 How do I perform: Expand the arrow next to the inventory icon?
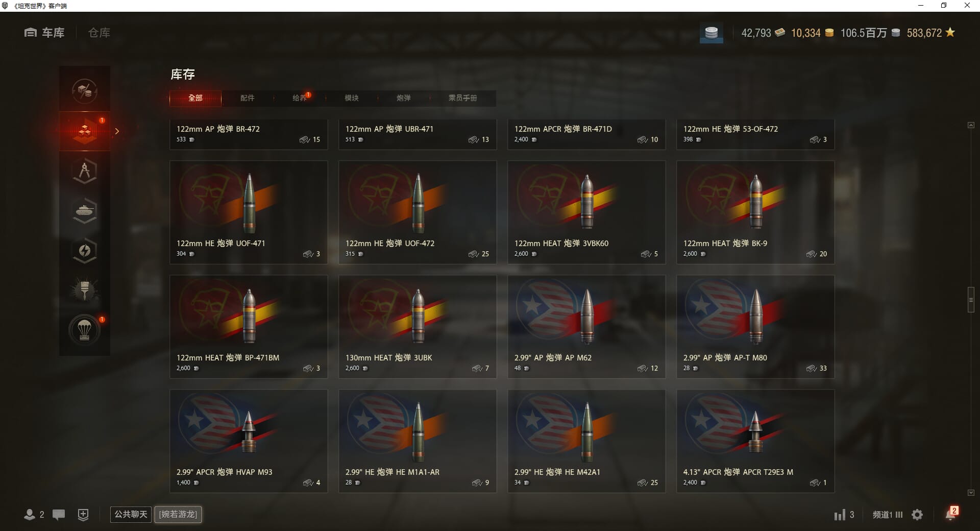[x=117, y=131]
